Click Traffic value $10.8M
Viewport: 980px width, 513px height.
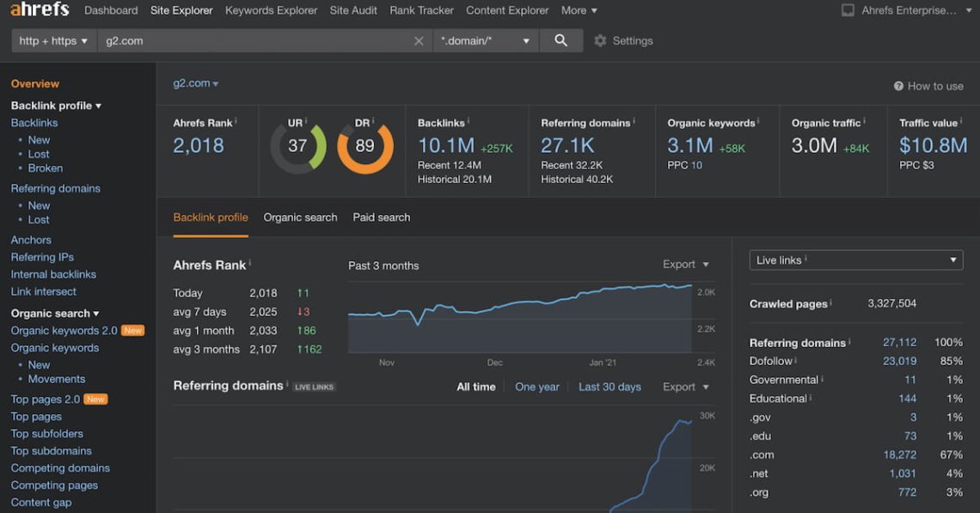pos(933,145)
